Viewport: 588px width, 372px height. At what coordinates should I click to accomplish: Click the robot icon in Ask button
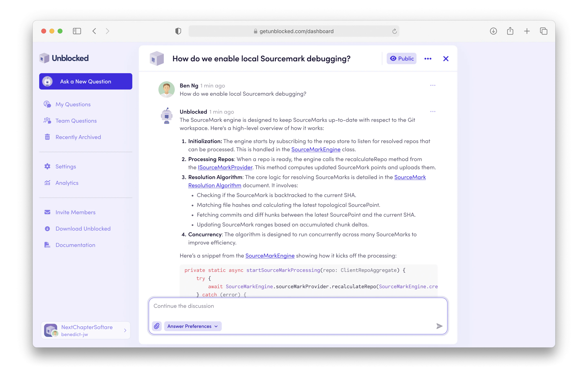click(47, 81)
